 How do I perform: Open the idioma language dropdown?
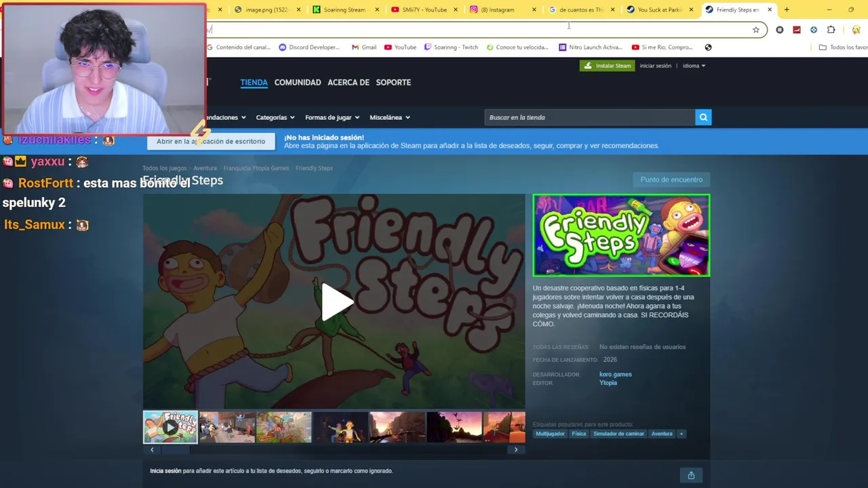(x=694, y=66)
